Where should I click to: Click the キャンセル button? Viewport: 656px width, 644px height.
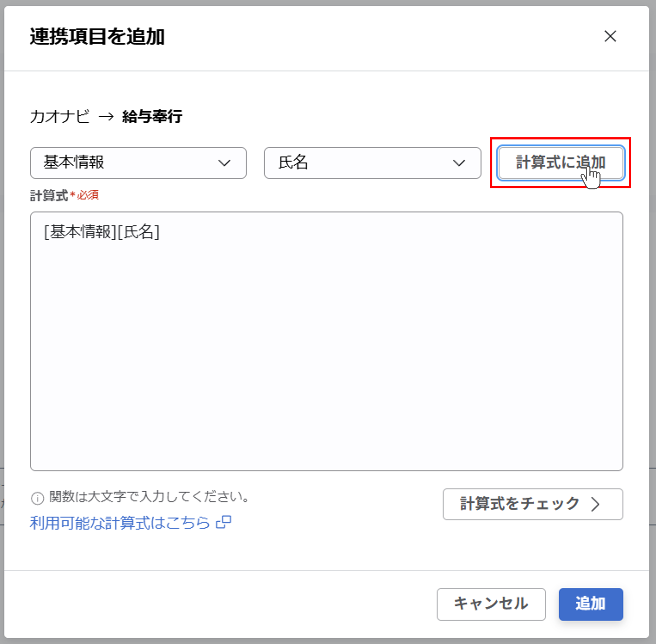[x=491, y=604]
